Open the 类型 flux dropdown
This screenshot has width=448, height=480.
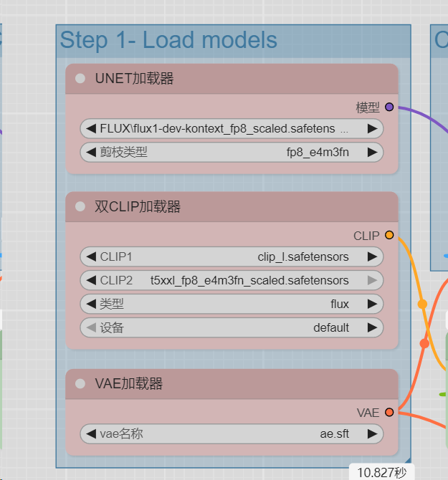pyautogui.click(x=231, y=304)
